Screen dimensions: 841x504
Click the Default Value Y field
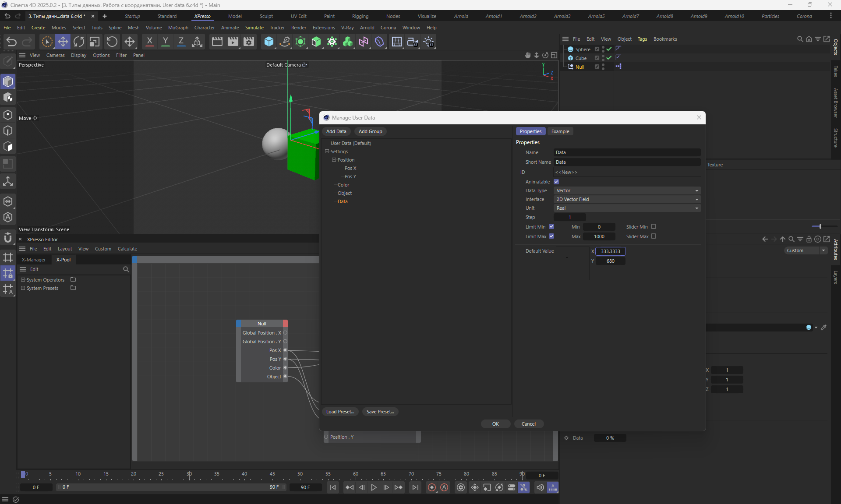(610, 261)
